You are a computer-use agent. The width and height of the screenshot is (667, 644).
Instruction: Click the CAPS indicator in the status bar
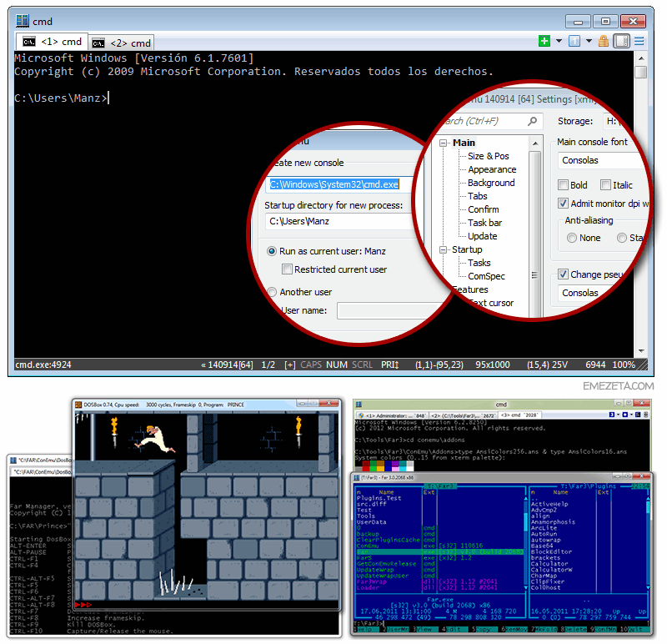(x=311, y=365)
